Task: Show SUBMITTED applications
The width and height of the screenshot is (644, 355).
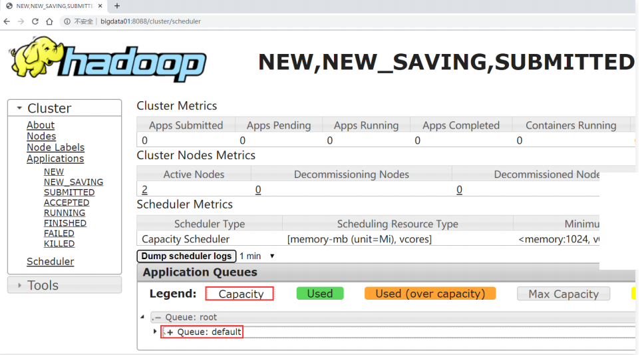Action: click(69, 192)
